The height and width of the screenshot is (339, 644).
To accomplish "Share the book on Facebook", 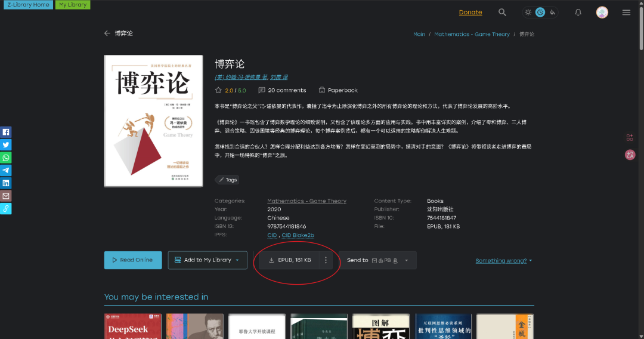I will click(x=6, y=132).
